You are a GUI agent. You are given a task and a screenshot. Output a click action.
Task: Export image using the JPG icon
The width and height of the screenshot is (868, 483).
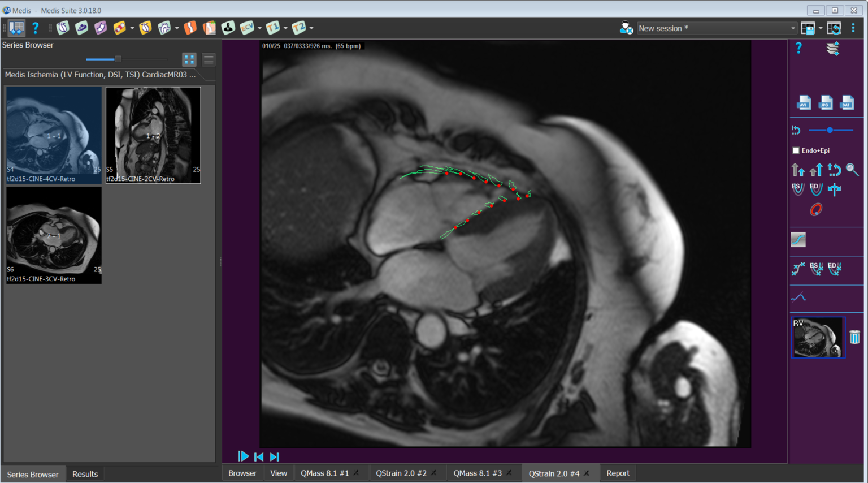(825, 102)
